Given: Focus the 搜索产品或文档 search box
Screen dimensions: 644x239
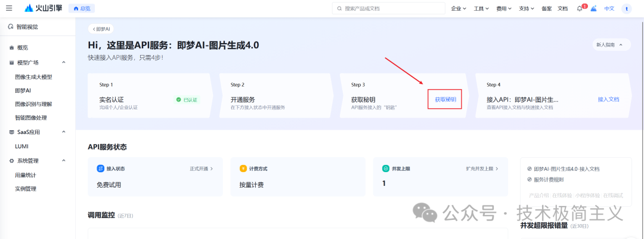Looking at the screenshot, I should click(x=389, y=8).
